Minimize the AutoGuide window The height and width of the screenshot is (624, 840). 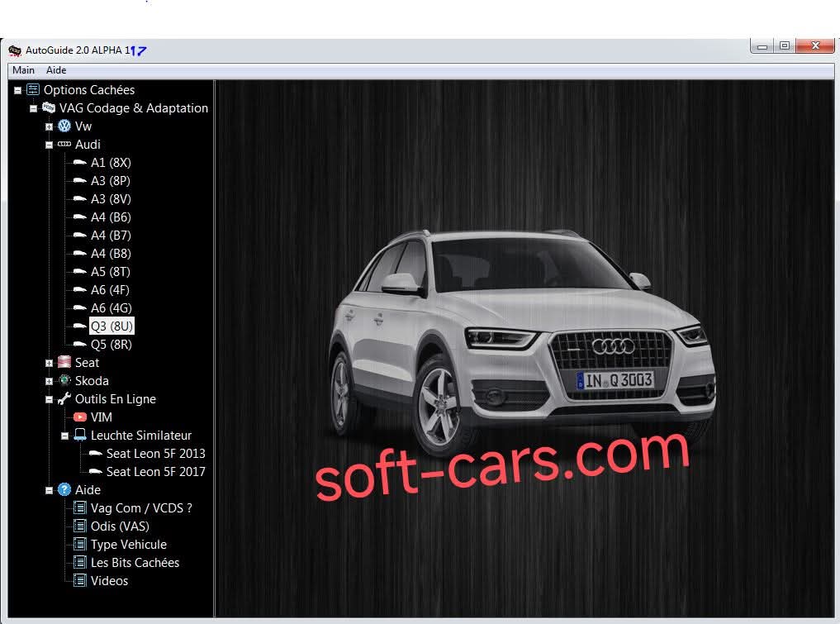click(x=762, y=46)
